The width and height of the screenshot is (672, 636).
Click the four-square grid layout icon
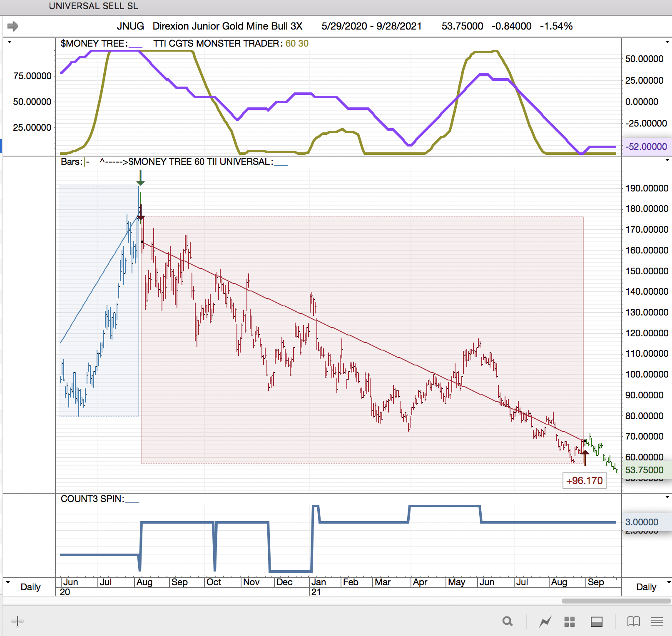coord(569,622)
